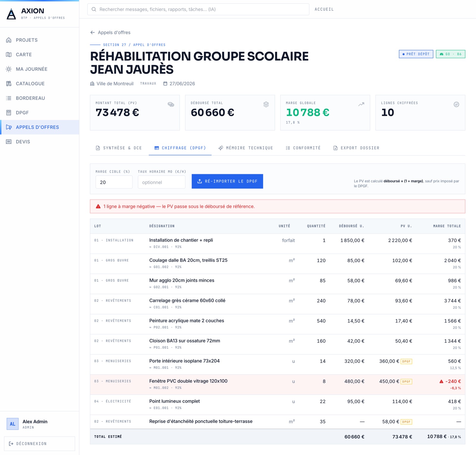Click 'Ville de Montreuil' client label
This screenshot has width=476, height=455.
pyautogui.click(x=115, y=84)
